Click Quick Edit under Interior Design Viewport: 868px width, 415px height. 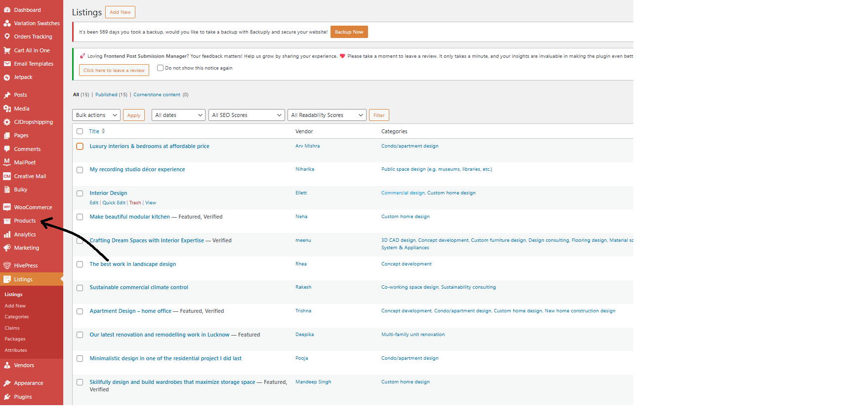point(114,203)
